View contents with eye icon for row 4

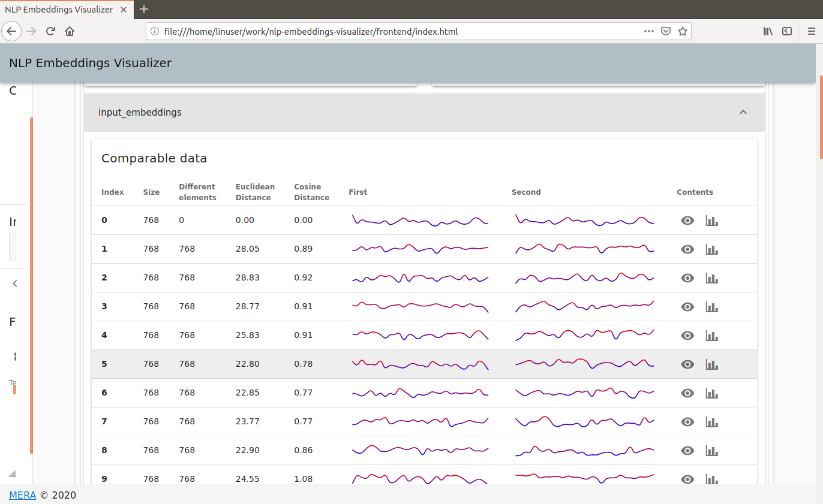click(687, 336)
